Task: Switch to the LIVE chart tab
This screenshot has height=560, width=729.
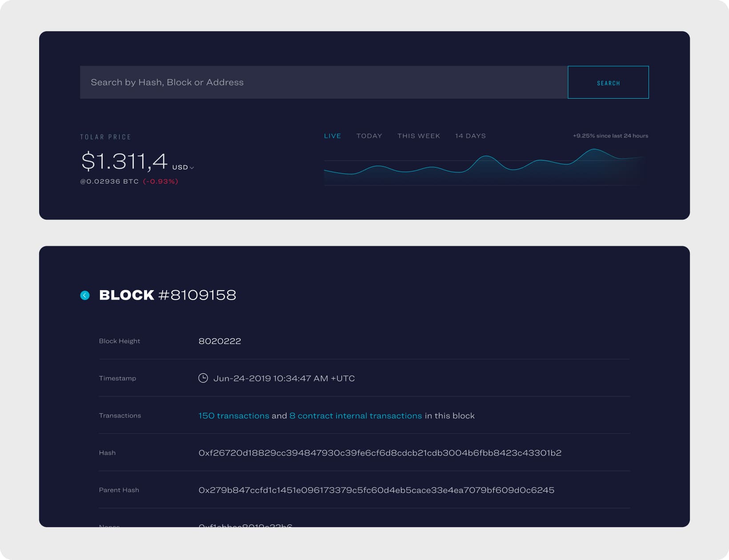Action: pos(332,136)
